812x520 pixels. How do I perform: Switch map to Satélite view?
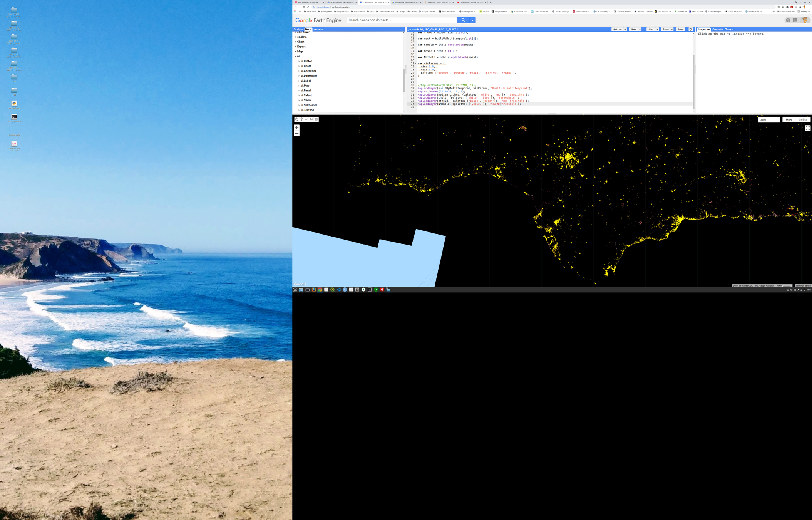(803, 119)
